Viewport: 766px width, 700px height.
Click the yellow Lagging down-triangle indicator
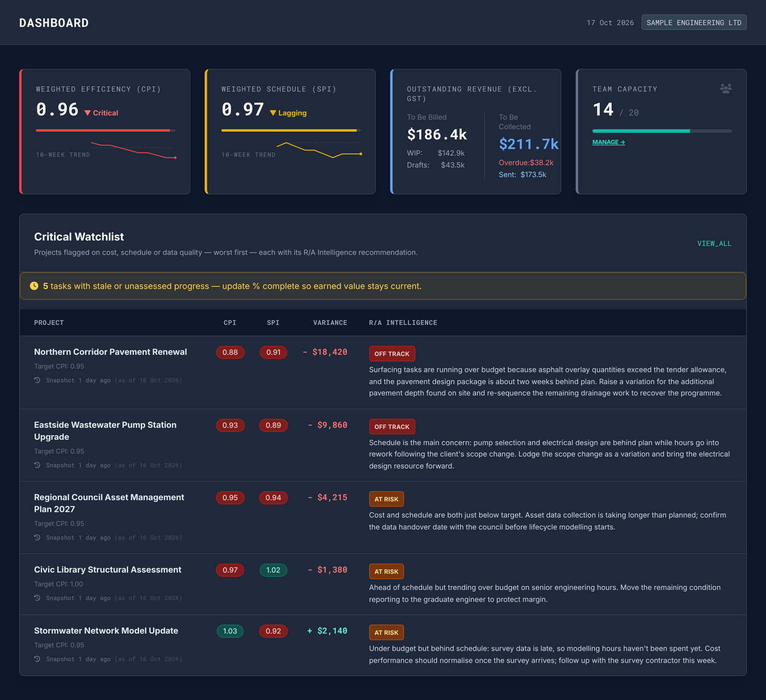[x=273, y=113]
